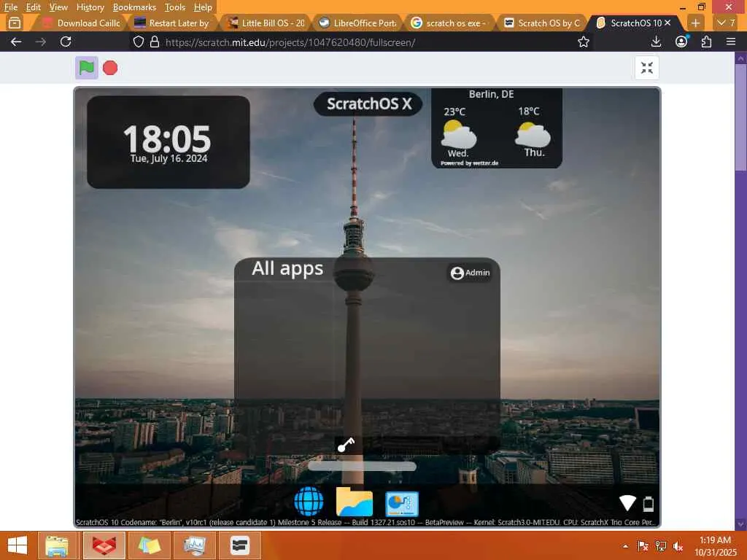Open the Extensions puzzle icon
This screenshot has height=560, width=747.
(706, 42)
